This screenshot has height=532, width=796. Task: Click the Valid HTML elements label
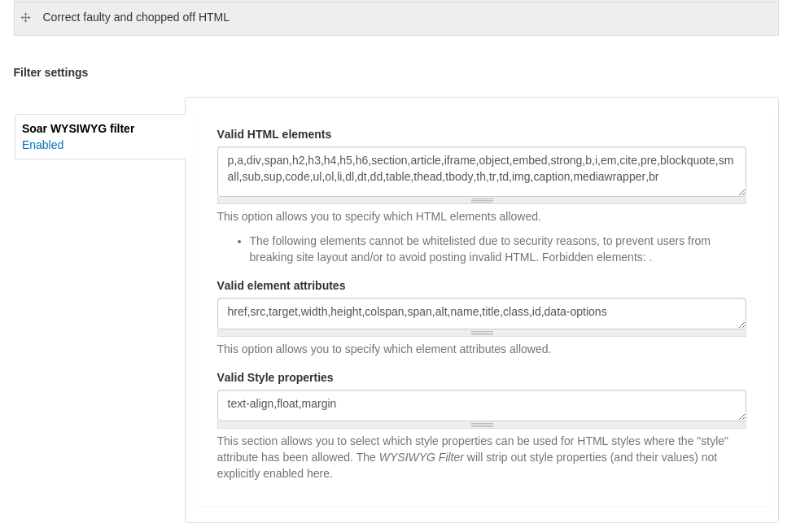[273, 134]
